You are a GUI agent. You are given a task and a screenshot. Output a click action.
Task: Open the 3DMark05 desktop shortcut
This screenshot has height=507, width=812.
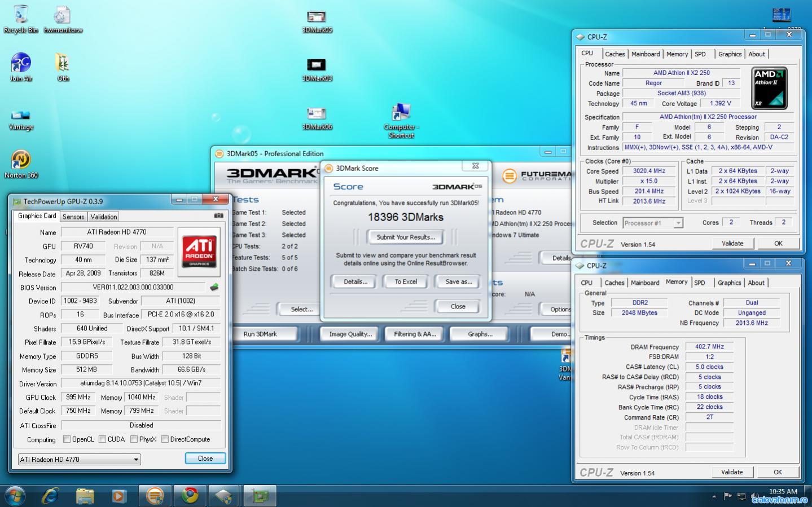[317, 21]
